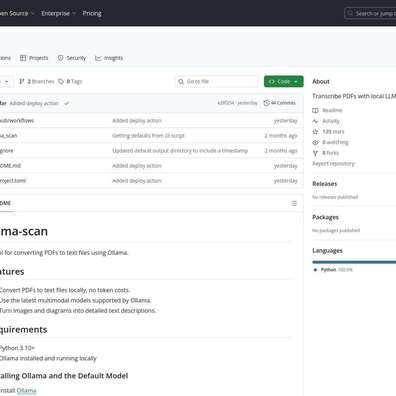Click the eye watching icon
This screenshot has width=396, height=396.
pos(315,142)
